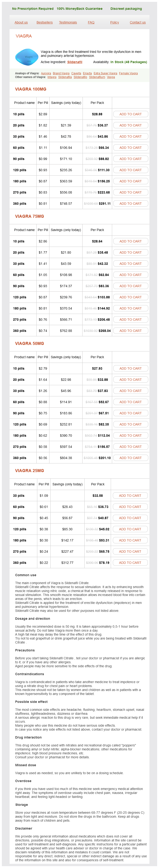Click the Intagra other-name link
The width and height of the screenshot is (159, 868).
tap(52, 77)
